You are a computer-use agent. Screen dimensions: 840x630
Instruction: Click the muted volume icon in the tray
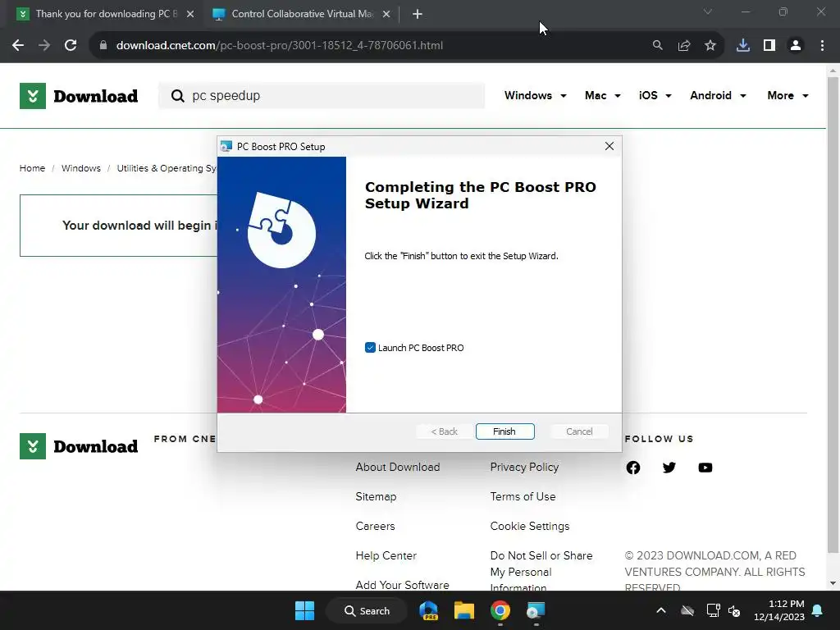pyautogui.click(x=734, y=610)
